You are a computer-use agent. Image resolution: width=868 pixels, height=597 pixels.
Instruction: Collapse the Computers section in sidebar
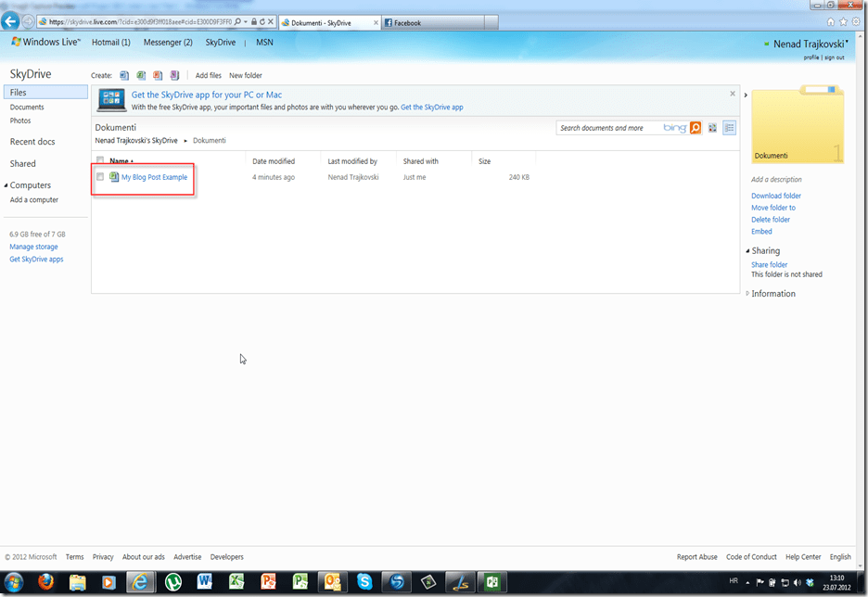pos(6,185)
